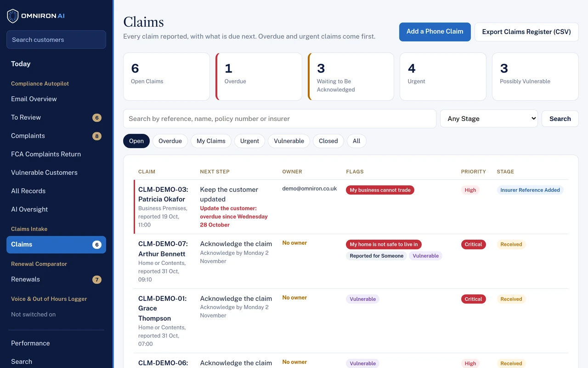Viewport: 588px width, 368px height.
Task: Select the Open filter tab
Action: click(136, 141)
